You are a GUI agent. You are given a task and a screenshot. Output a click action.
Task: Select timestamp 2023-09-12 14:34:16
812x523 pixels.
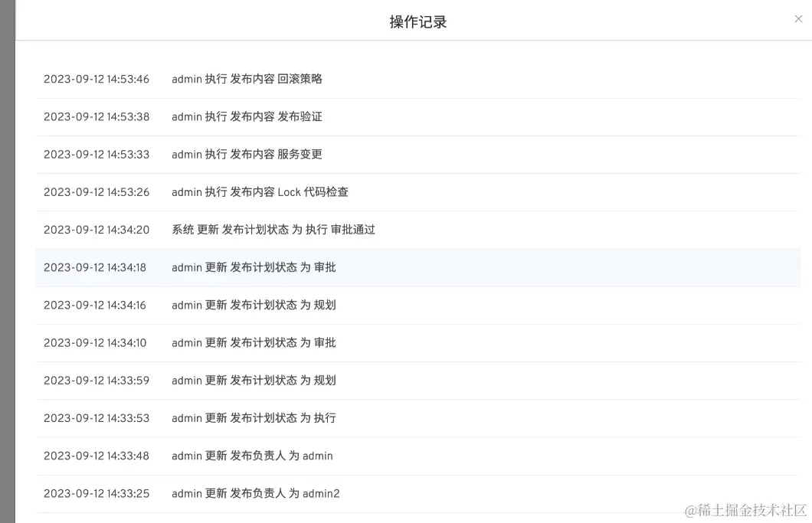95,306
